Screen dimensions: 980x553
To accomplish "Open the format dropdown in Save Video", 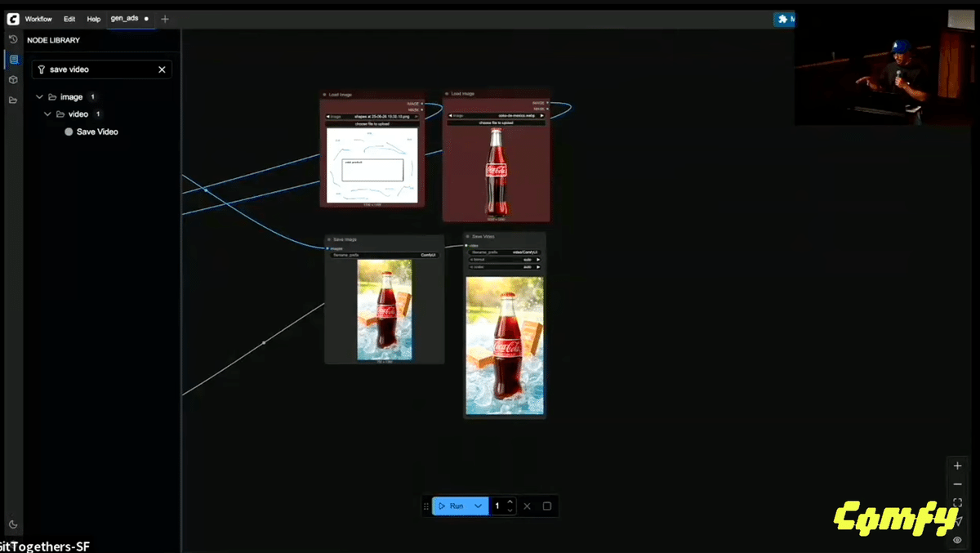I will coord(504,260).
